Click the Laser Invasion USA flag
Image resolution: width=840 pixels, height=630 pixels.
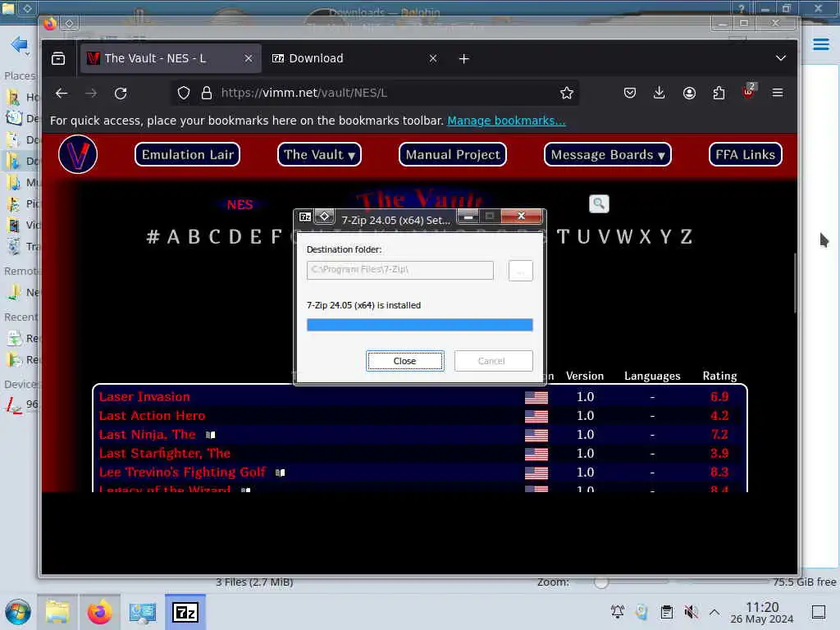coord(536,398)
